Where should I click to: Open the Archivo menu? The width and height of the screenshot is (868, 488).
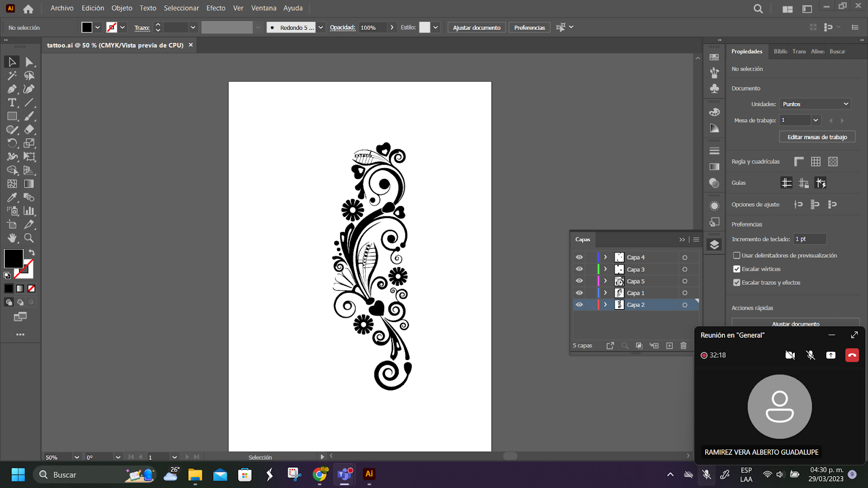(62, 8)
